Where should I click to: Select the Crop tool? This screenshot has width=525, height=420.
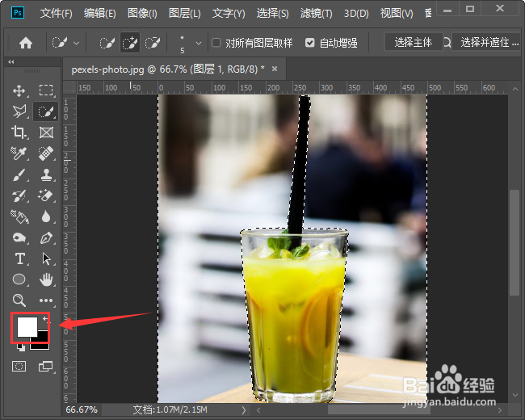tap(19, 132)
